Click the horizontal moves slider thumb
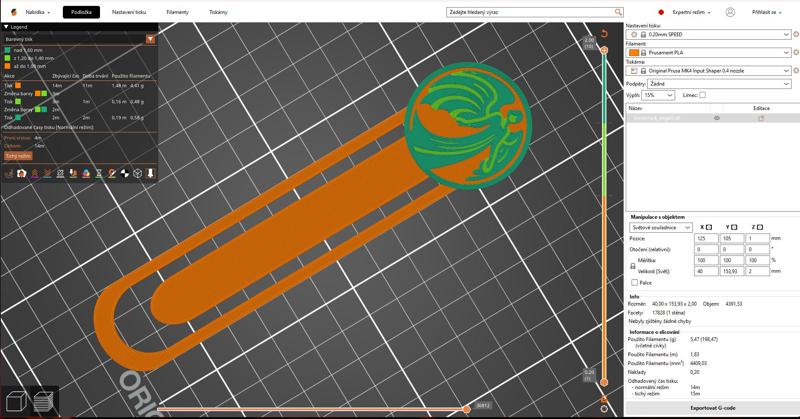Image resolution: width=800 pixels, height=419 pixels. [466, 409]
